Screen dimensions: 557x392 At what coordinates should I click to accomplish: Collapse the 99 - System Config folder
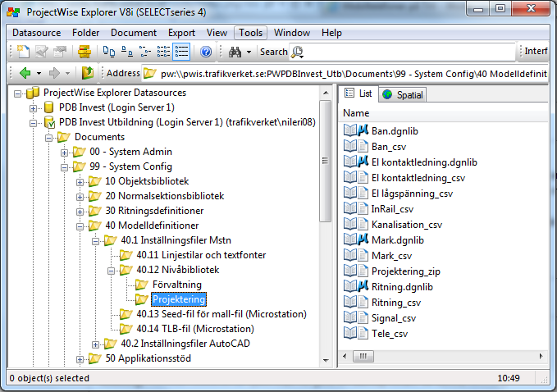point(64,167)
